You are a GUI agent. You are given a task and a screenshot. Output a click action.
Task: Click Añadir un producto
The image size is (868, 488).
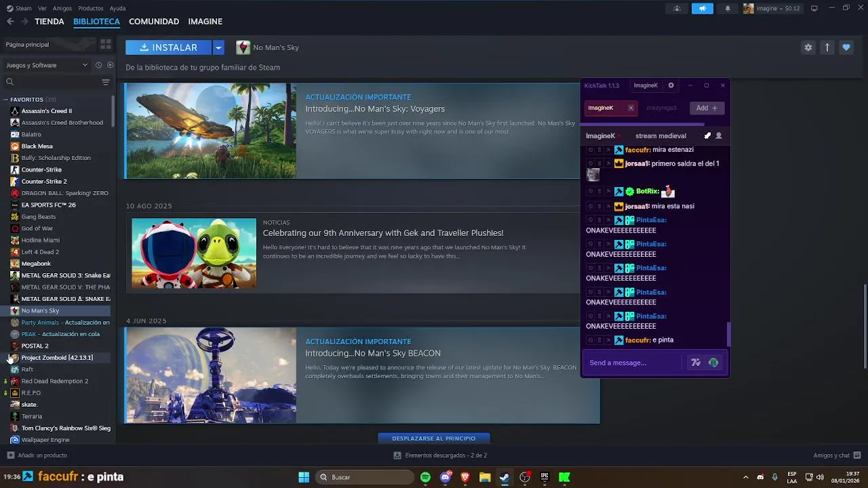(x=37, y=455)
